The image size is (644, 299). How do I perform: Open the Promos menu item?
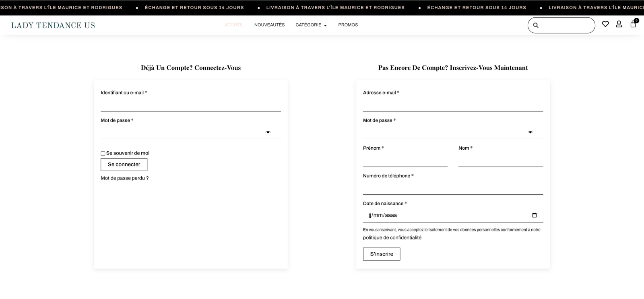tap(348, 25)
